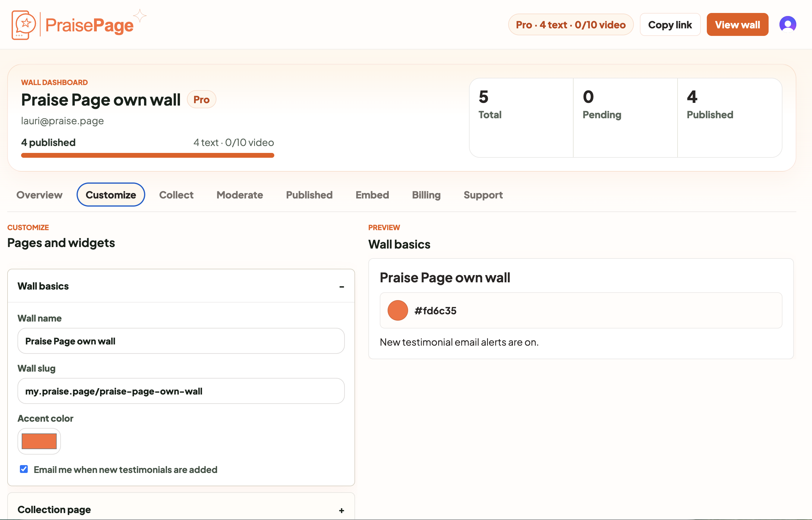Click the PraisePage brand name in the header
Viewport: 812px width, 520px height.
(90, 25)
